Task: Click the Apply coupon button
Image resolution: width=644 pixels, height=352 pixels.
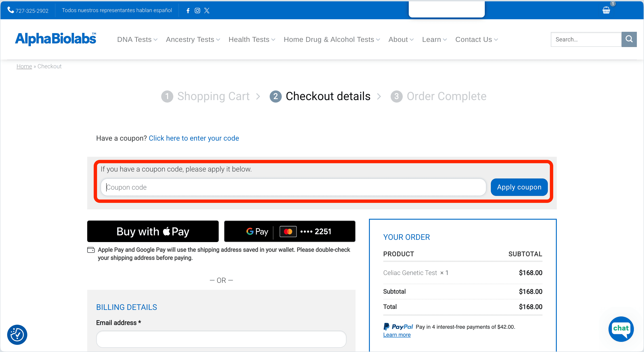Action: pyautogui.click(x=519, y=187)
